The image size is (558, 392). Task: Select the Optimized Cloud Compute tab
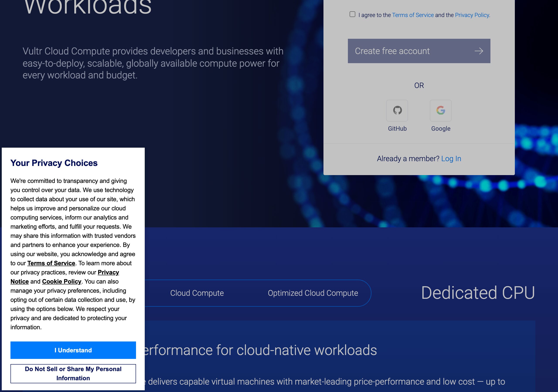[313, 293]
